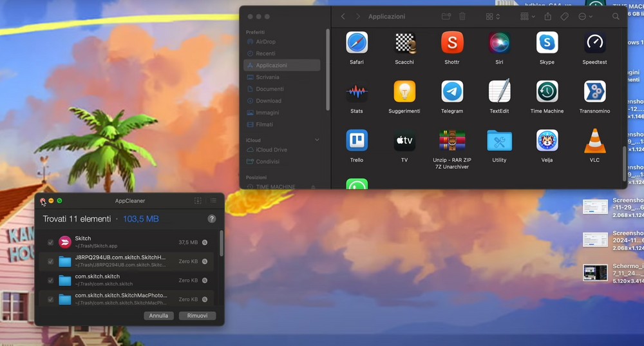
Task: Click the Finder share toolbar icon
Action: 548,17
